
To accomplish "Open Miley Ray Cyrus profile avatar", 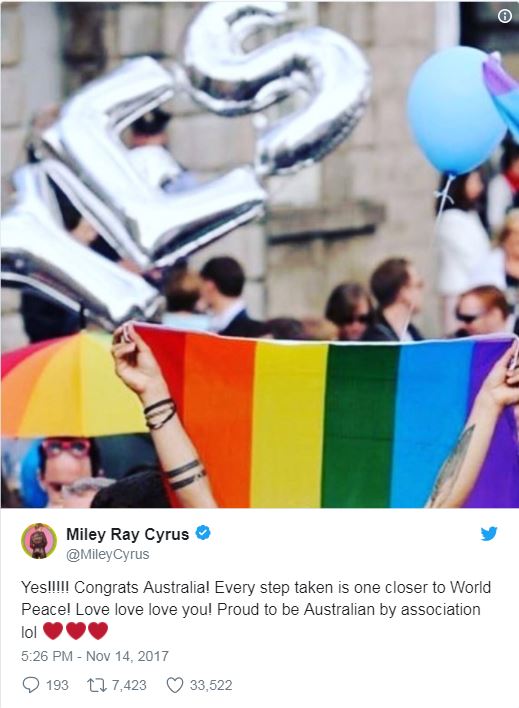I will (x=39, y=541).
